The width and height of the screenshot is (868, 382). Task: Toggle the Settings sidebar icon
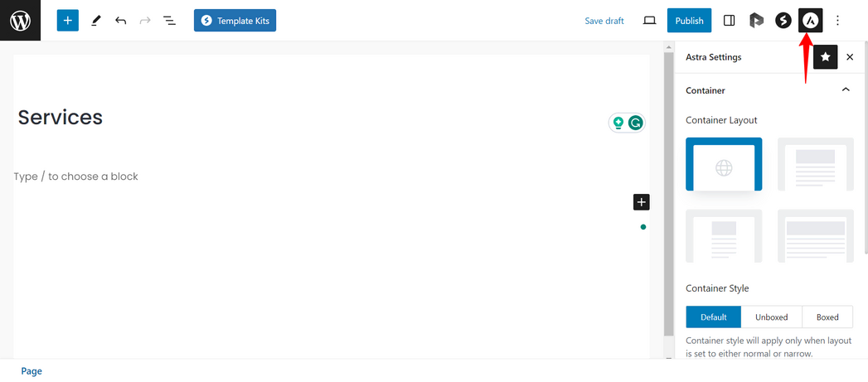click(729, 21)
